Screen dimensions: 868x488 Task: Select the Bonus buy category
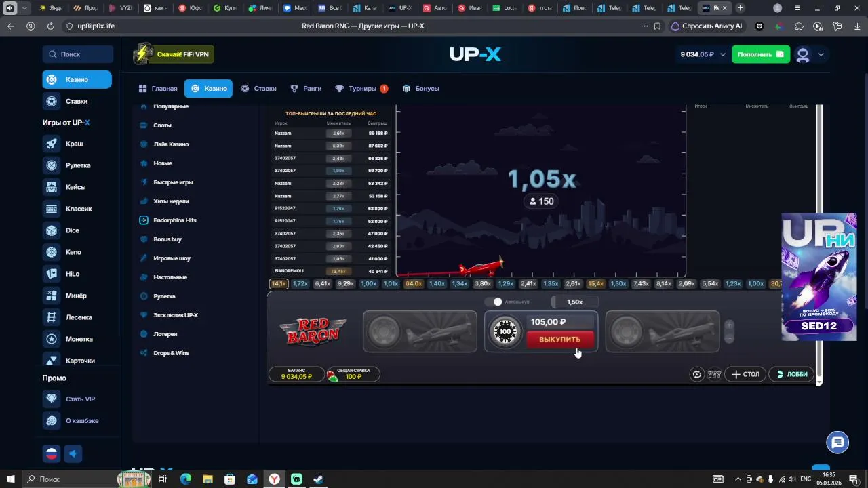(x=167, y=239)
